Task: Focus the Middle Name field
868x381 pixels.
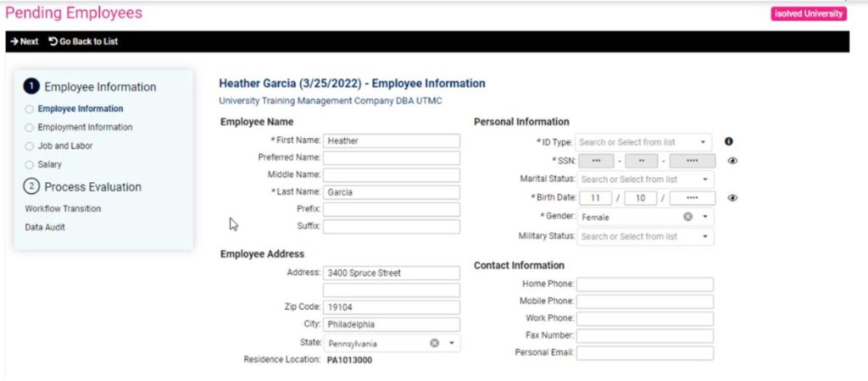Action: (x=392, y=175)
